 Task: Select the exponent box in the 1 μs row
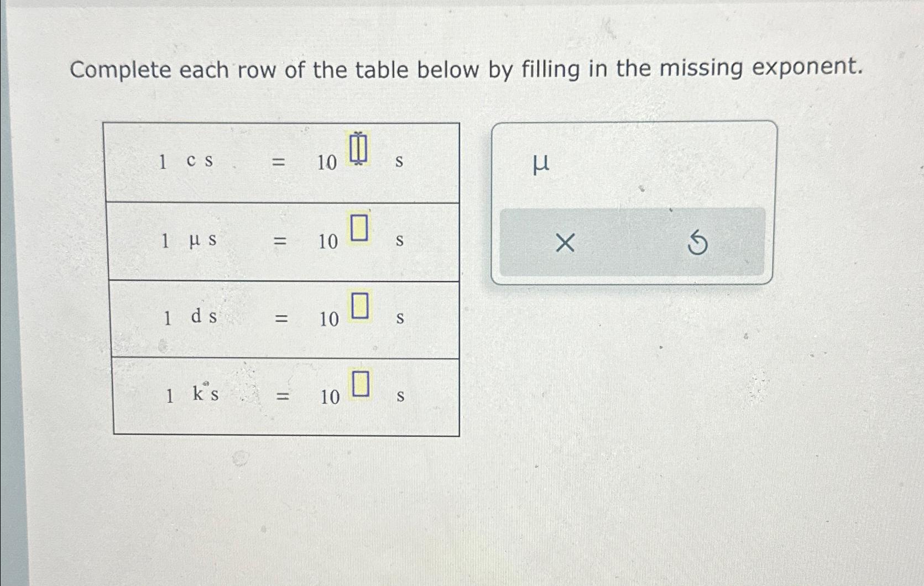point(358,226)
